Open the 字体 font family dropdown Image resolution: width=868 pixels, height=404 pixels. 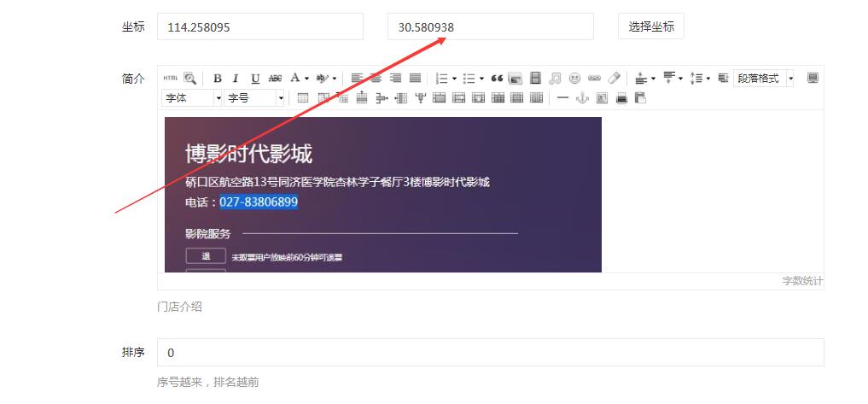[x=191, y=98]
